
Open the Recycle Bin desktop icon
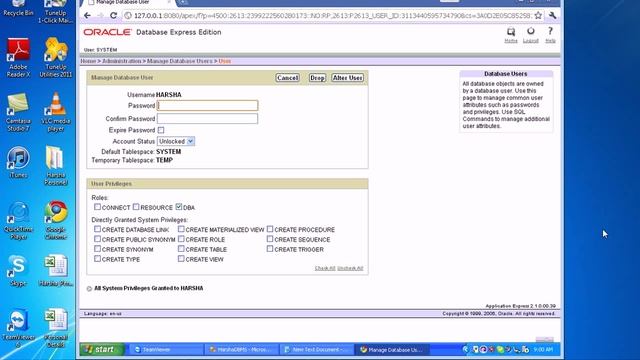click(18, 8)
